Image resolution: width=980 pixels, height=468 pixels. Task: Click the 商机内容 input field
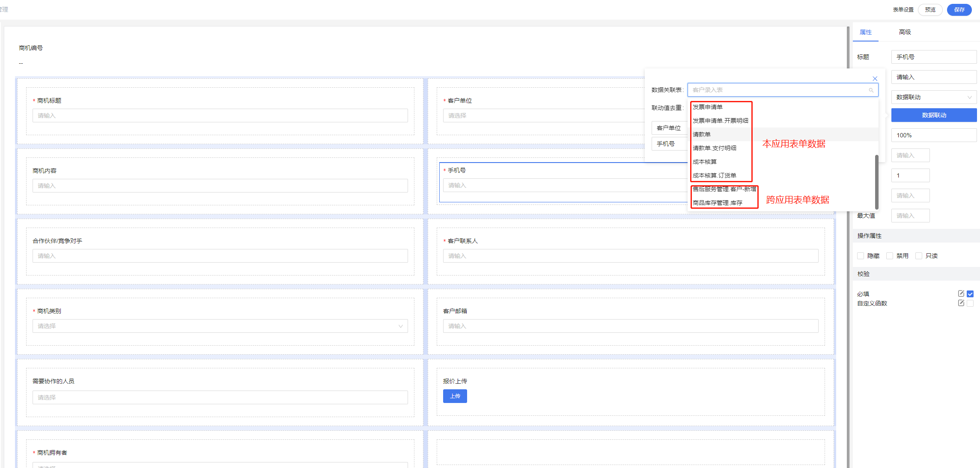coord(220,186)
